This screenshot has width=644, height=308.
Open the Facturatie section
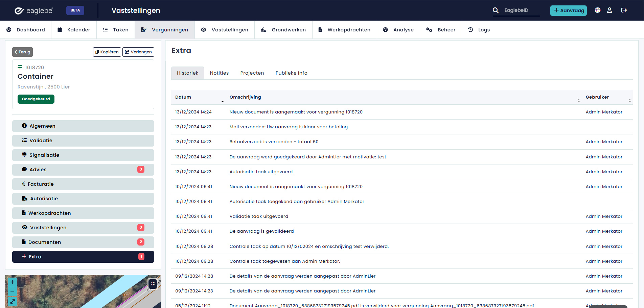[x=83, y=184]
